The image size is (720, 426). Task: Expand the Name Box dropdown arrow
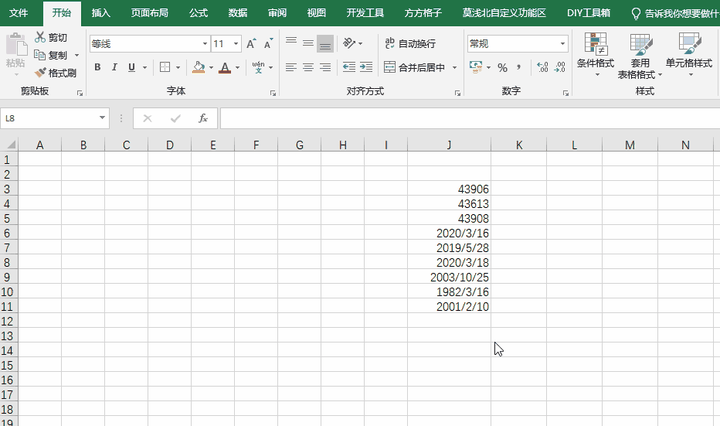coord(102,118)
